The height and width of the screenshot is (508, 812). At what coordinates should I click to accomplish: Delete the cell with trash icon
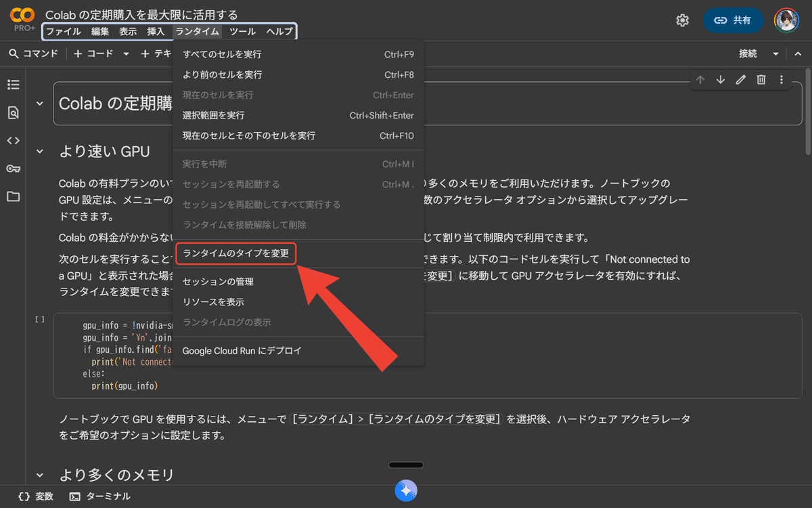pos(761,80)
